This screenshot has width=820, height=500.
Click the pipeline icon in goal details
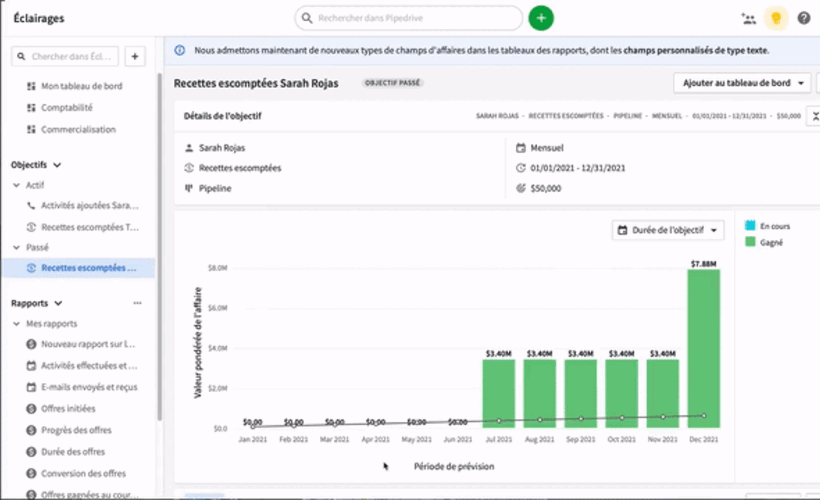(189, 188)
